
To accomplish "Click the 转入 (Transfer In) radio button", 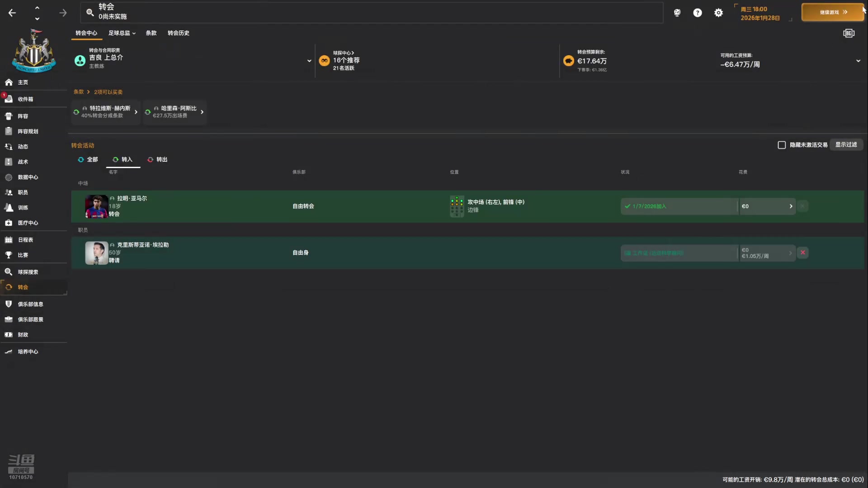I will click(x=123, y=159).
